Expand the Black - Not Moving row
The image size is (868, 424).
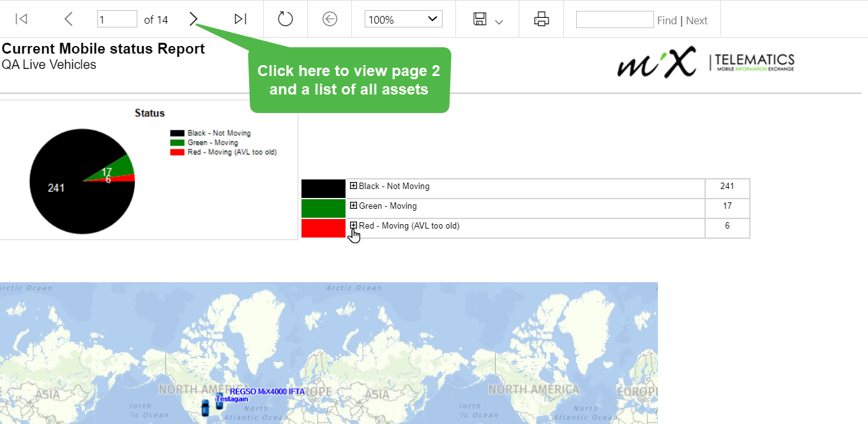click(x=353, y=186)
